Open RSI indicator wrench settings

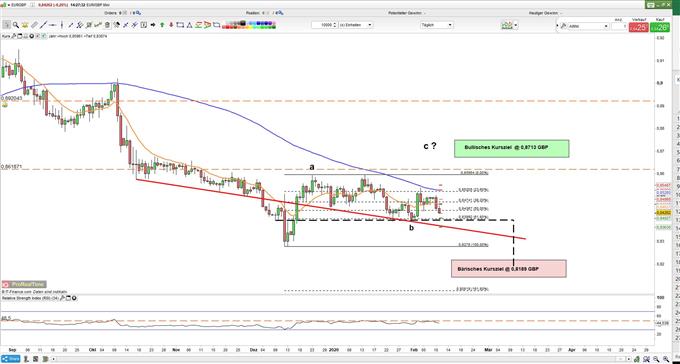point(63,298)
